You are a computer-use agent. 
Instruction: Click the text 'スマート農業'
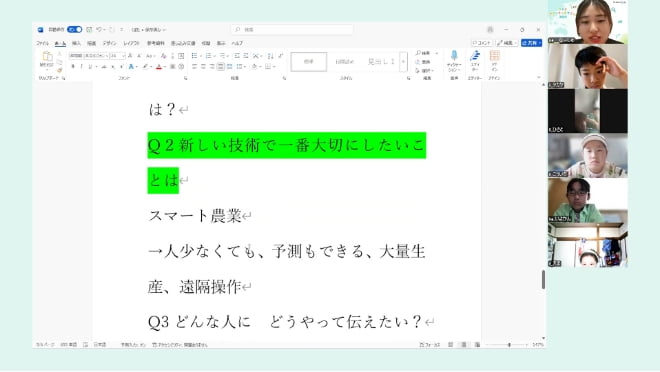(x=195, y=216)
